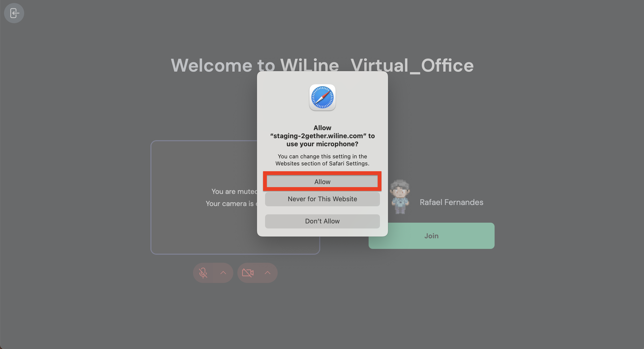Join the WiLine Virtual Office

pos(431,236)
